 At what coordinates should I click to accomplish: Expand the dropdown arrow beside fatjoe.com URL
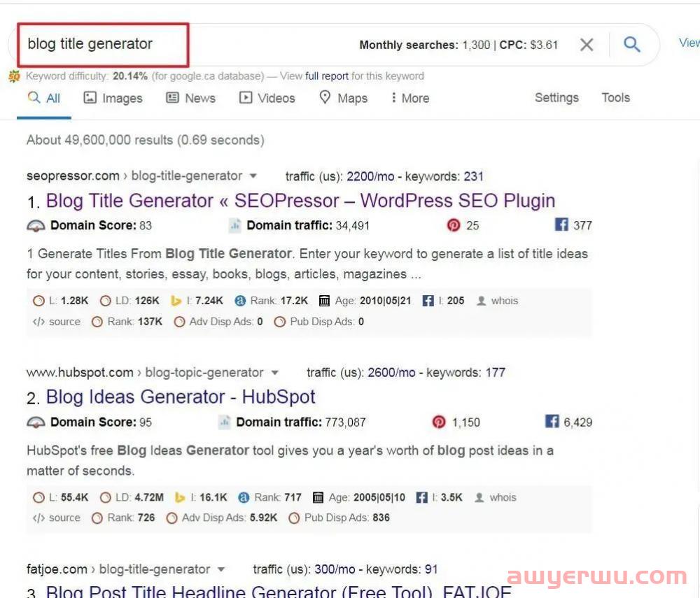point(221,569)
